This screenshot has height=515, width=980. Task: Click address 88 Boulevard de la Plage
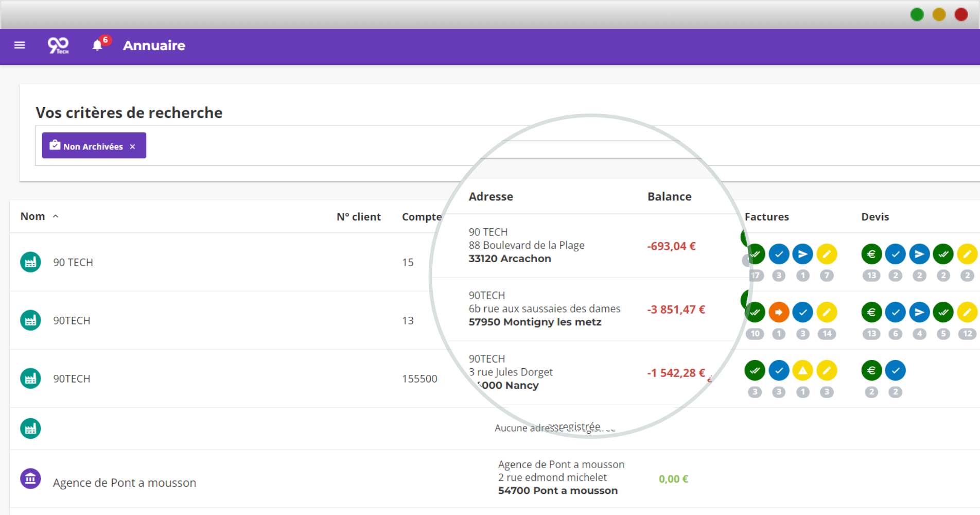(527, 246)
